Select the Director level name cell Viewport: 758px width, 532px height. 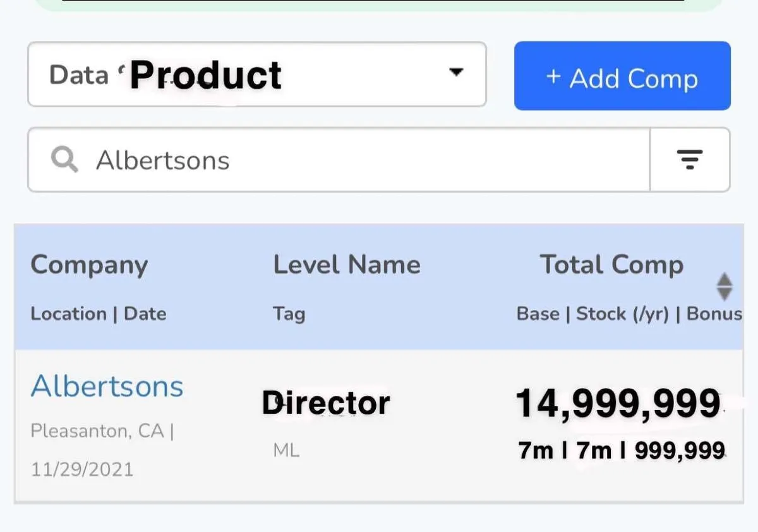pyautogui.click(x=326, y=403)
